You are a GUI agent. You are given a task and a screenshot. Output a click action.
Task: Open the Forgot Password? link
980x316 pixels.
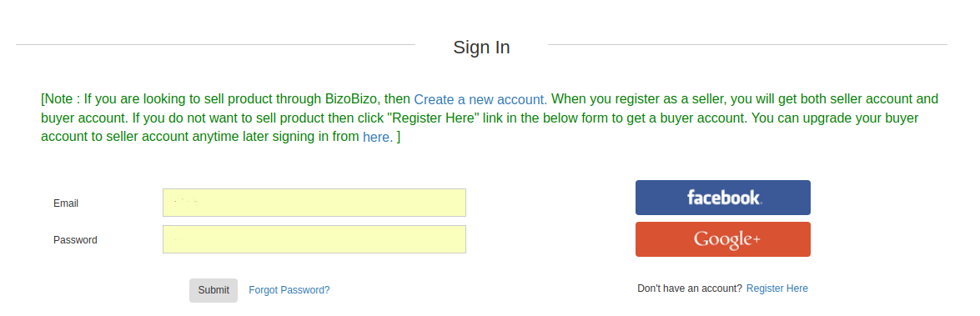tap(289, 290)
